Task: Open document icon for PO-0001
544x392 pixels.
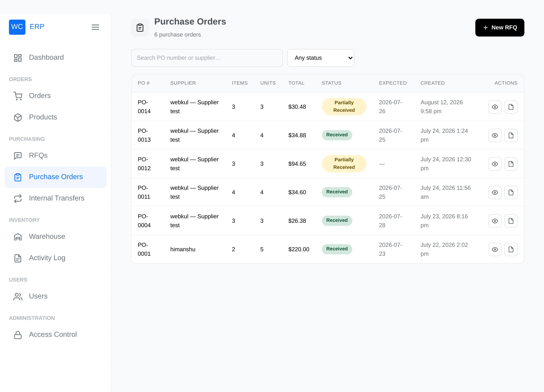Action: click(511, 249)
